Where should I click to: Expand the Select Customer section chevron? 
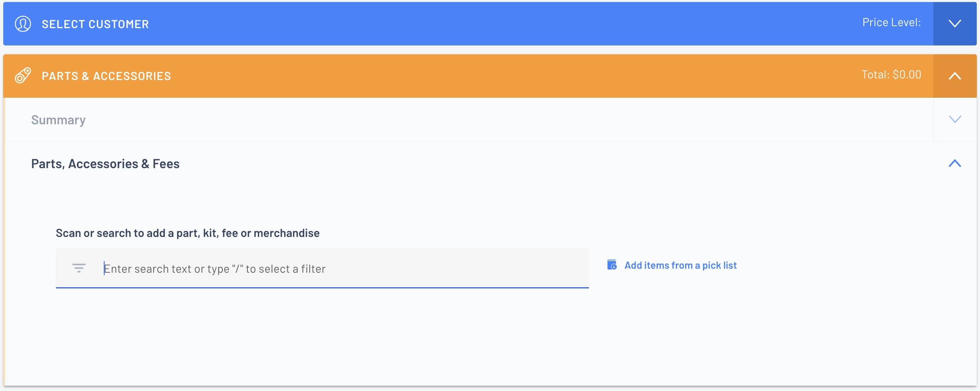[x=955, y=23]
